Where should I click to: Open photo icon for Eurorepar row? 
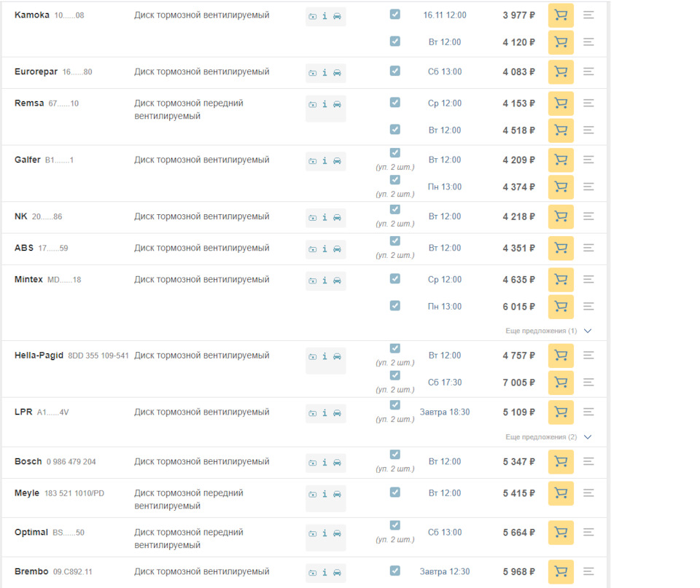313,73
